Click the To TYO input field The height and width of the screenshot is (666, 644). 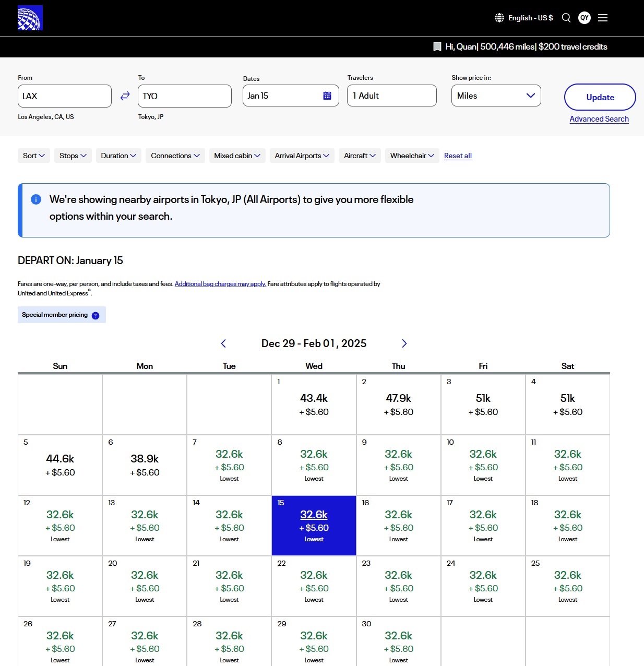tap(185, 96)
